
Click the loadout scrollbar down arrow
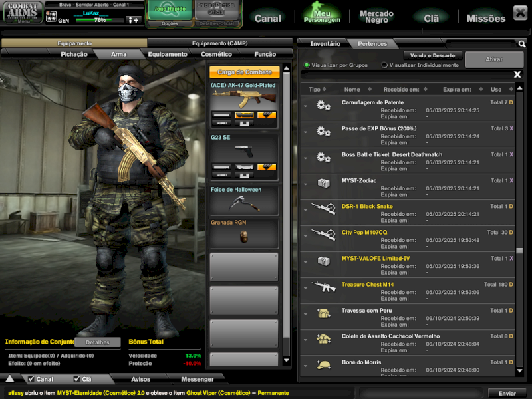point(287,360)
